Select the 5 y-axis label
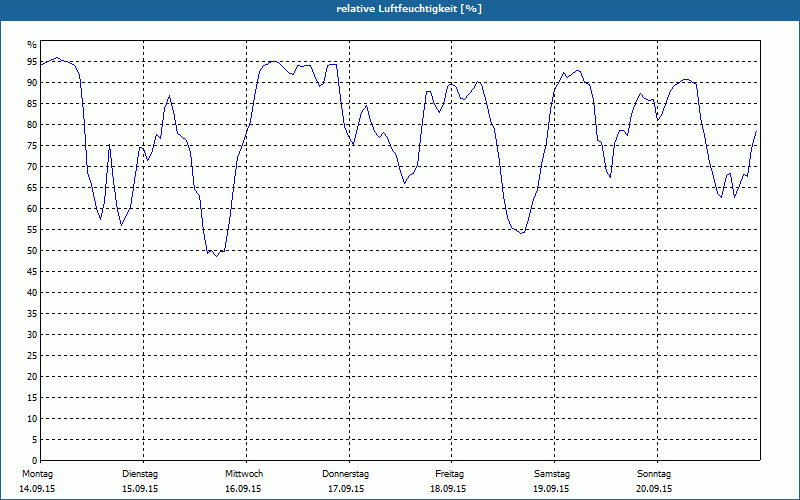 point(34,440)
